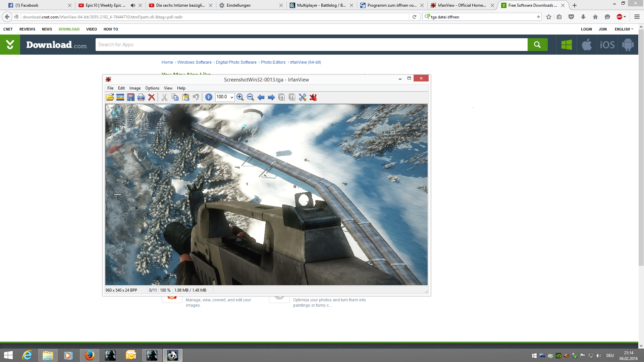
Task: Save page to Pocket icon
Action: tap(571, 17)
